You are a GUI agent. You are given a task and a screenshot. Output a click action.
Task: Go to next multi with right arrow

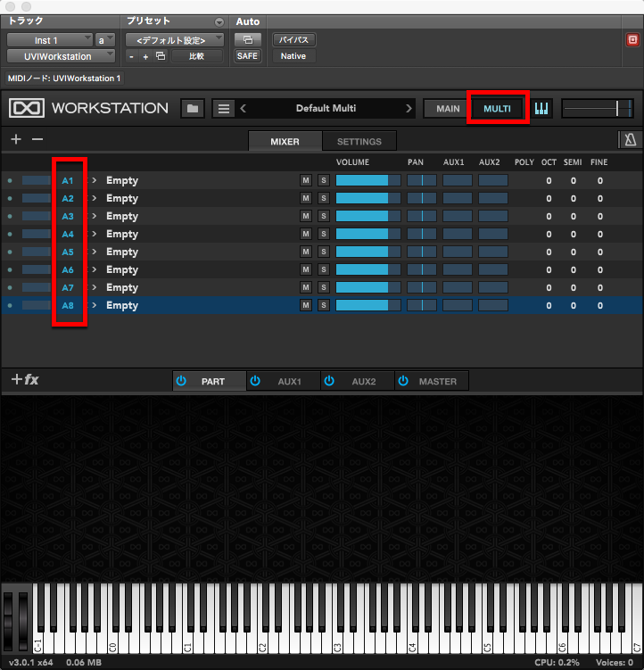[409, 109]
